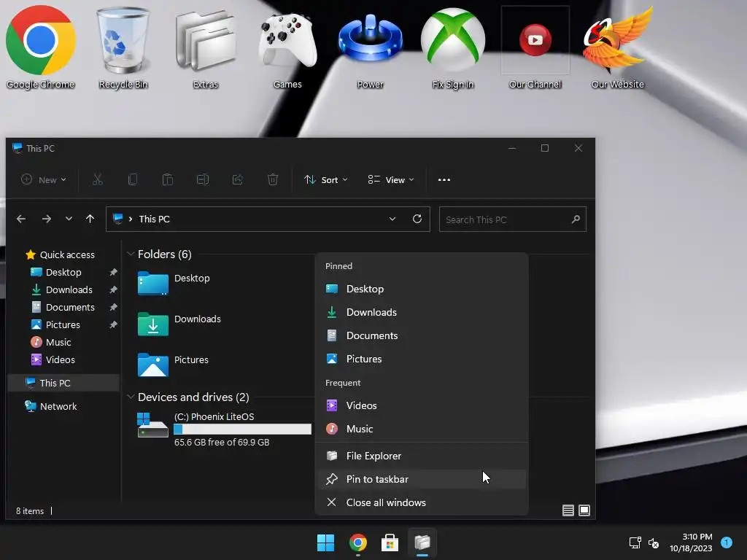The height and width of the screenshot is (560, 747).
Task: Open the muted volume tray icon
Action: (x=654, y=542)
